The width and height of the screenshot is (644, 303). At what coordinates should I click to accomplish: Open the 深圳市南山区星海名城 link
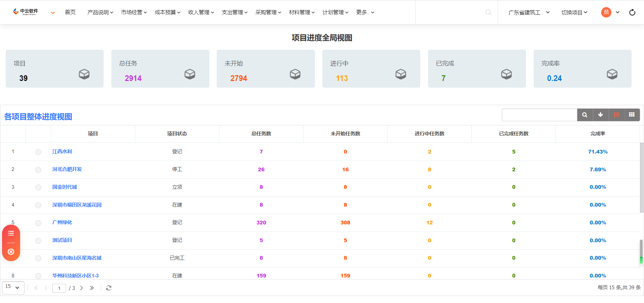click(x=77, y=258)
